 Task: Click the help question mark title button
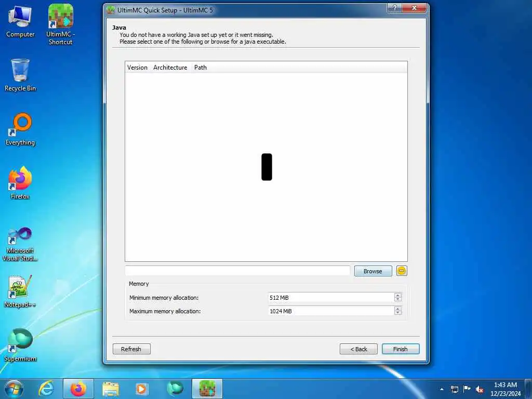[x=395, y=8]
